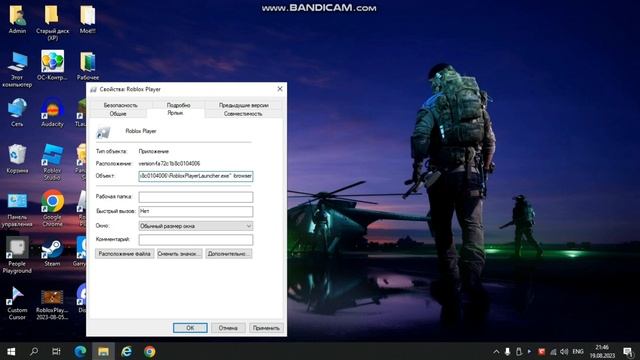This screenshot has width=640, height=360.
Task: Click the Объект target path field
Action: pyautogui.click(x=196, y=176)
